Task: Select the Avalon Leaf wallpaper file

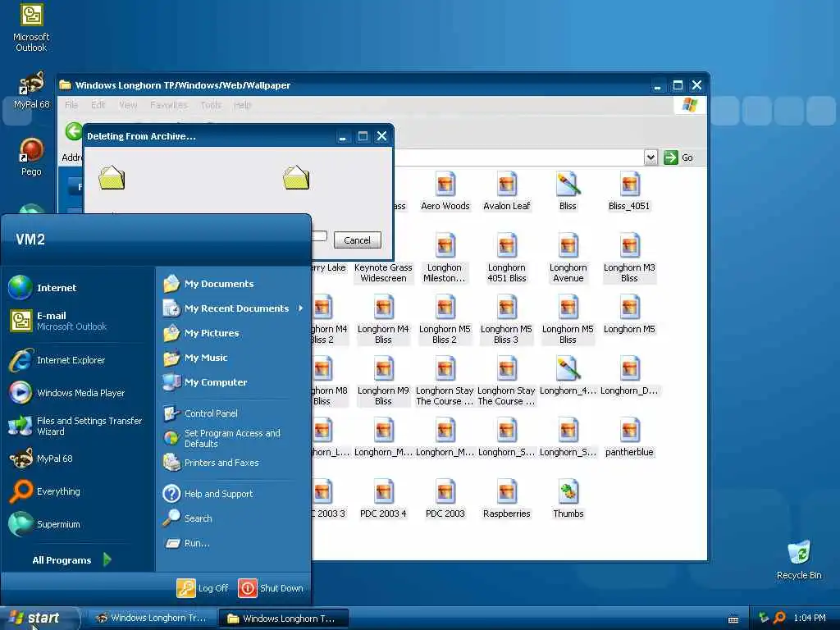Action: [506, 191]
